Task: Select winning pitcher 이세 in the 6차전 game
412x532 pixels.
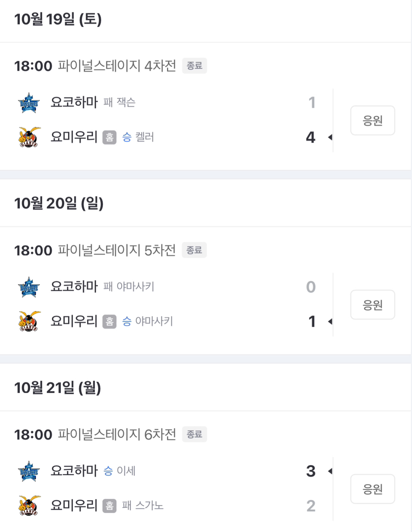Action: (x=126, y=471)
